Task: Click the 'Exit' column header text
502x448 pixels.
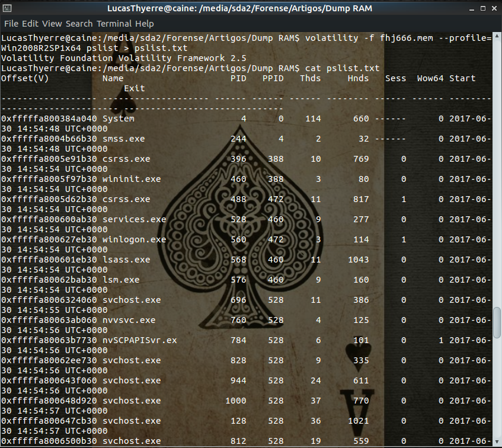Action: click(x=135, y=88)
